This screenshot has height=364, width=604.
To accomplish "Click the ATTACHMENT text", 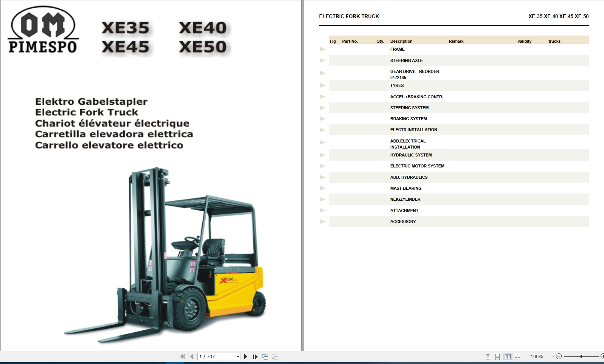I will tap(404, 211).
